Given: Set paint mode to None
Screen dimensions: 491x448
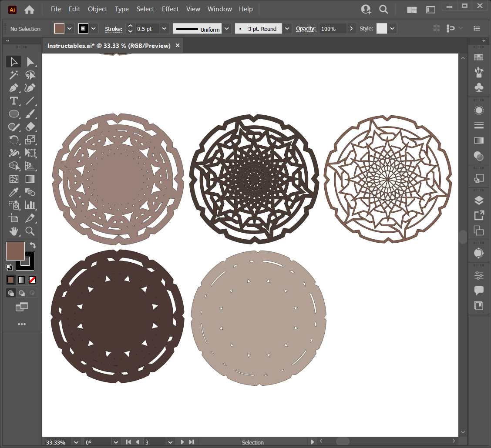Looking at the screenshot, I should [32, 280].
